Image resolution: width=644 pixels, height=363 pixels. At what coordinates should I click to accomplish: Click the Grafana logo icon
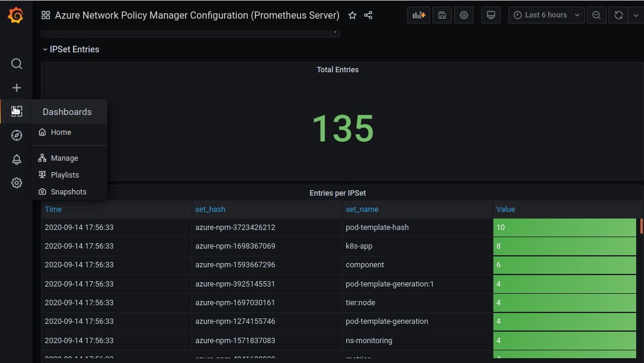pos(16,16)
